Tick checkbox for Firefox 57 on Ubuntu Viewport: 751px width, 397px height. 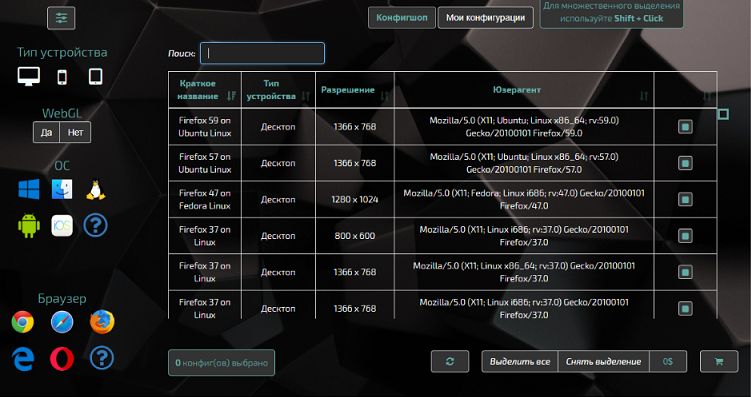pyautogui.click(x=685, y=163)
